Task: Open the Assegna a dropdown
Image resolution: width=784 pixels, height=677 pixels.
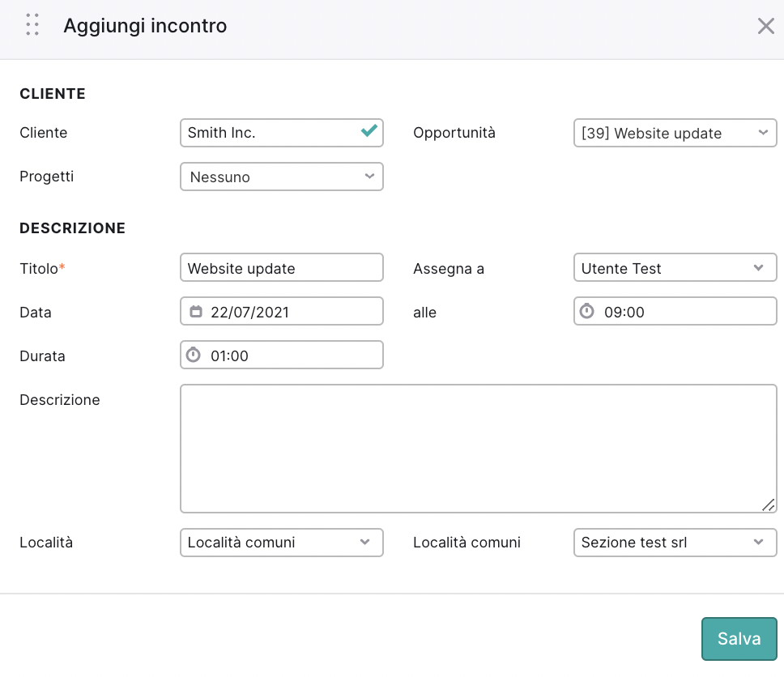Action: click(675, 267)
